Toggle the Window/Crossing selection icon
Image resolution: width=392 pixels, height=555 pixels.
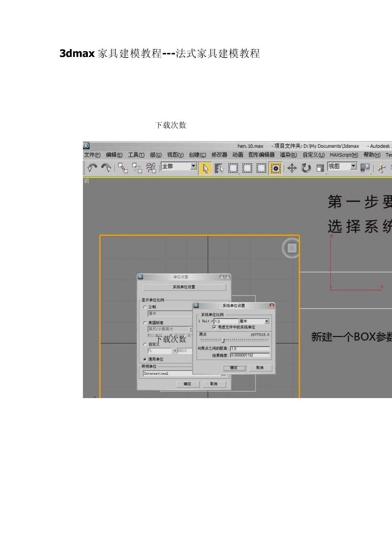tap(276, 168)
